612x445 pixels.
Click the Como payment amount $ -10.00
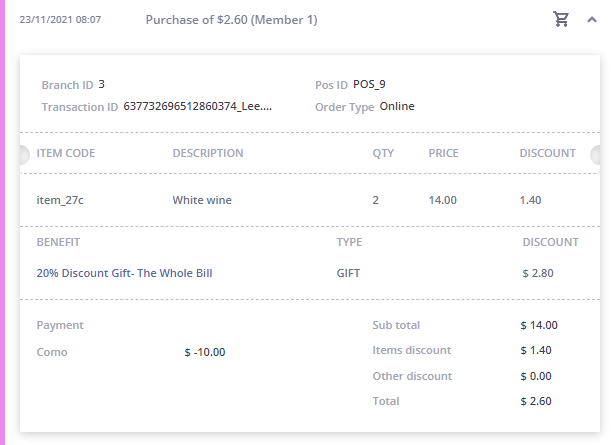(205, 352)
